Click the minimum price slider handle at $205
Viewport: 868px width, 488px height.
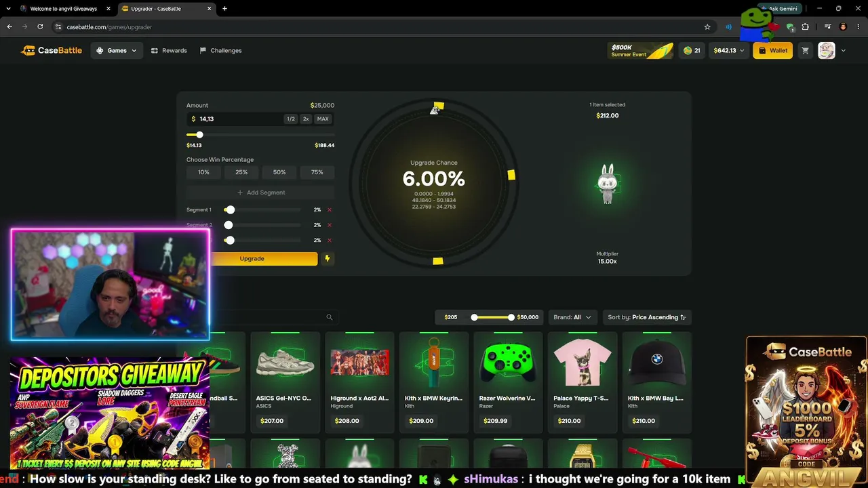[x=474, y=317]
